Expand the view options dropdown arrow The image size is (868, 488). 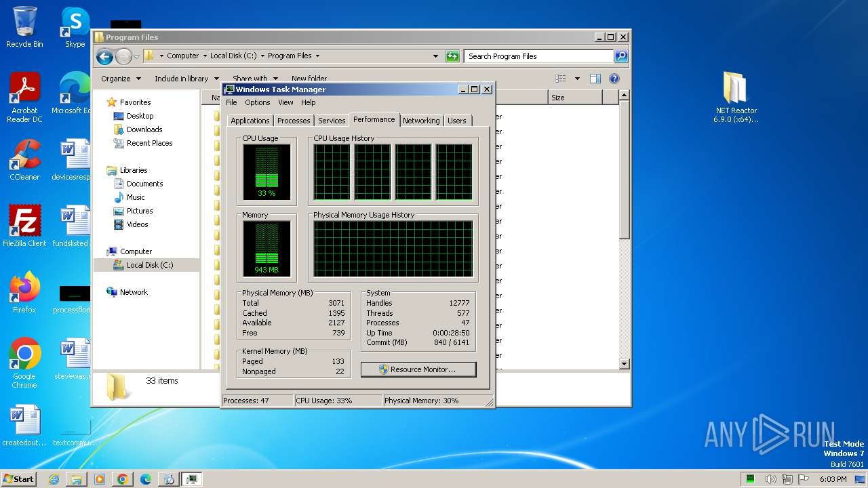click(577, 79)
